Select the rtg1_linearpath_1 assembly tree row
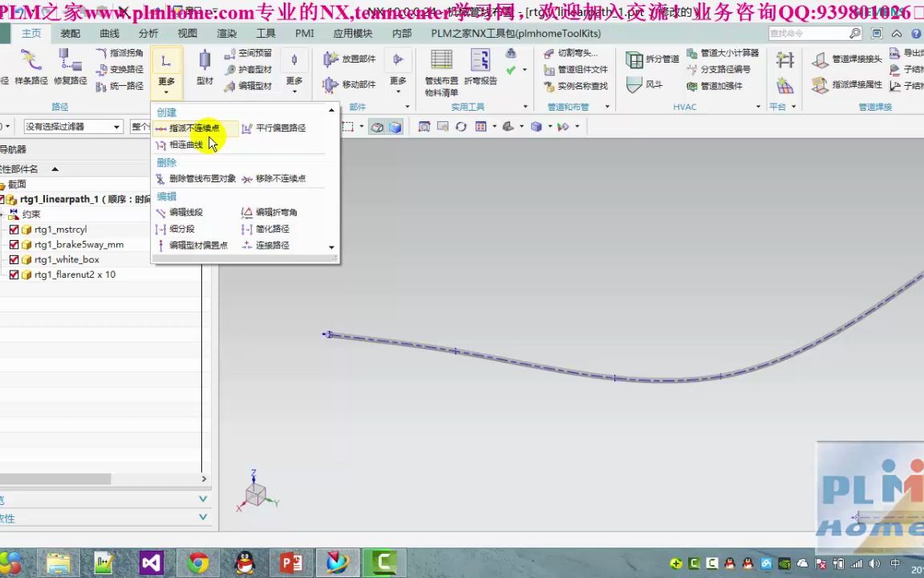Image resolution: width=924 pixels, height=578 pixels. [75, 199]
